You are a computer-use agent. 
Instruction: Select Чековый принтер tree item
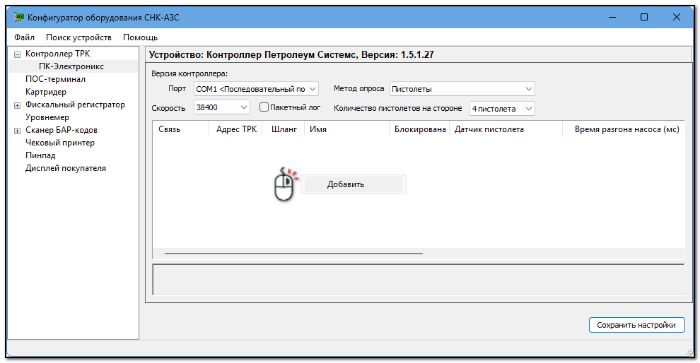(60, 143)
